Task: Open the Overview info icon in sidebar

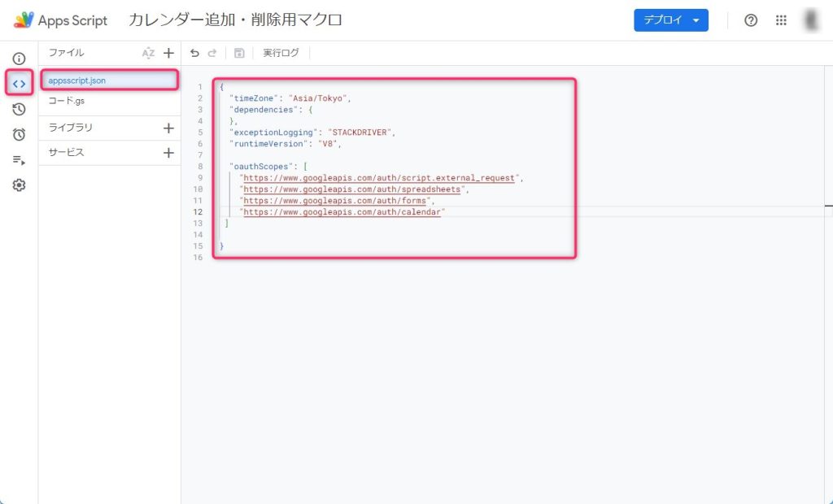Action: (19, 59)
